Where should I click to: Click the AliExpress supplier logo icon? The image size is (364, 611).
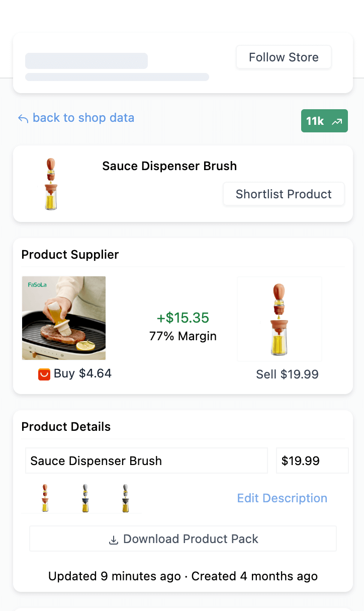pyautogui.click(x=44, y=374)
